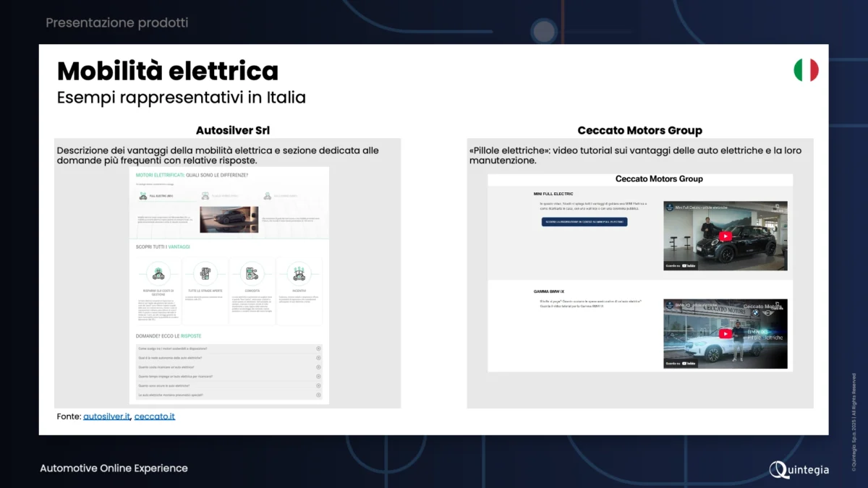Image resolution: width=868 pixels, height=488 pixels.
Task: Click 'DOMANDE? ECCO LE RISPOSTE' heading
Action: [x=169, y=336]
